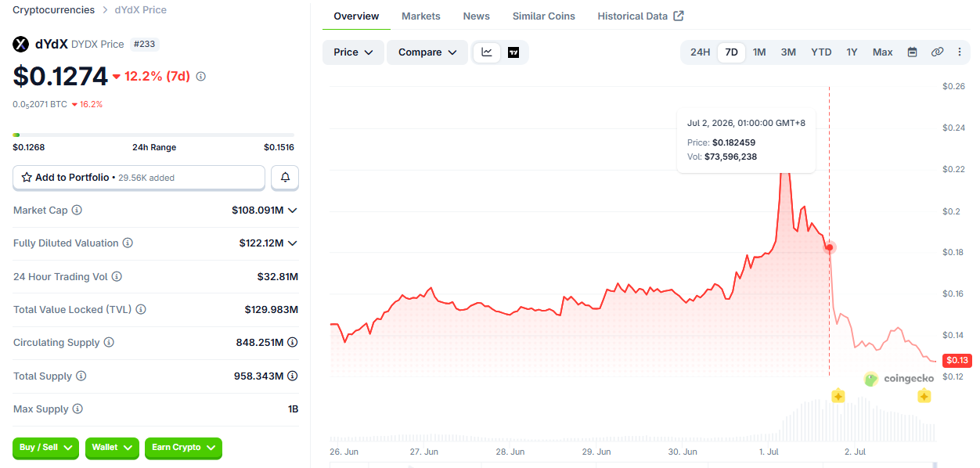Click the $0.13 current price label
The image size is (980, 468).
coord(957,360)
